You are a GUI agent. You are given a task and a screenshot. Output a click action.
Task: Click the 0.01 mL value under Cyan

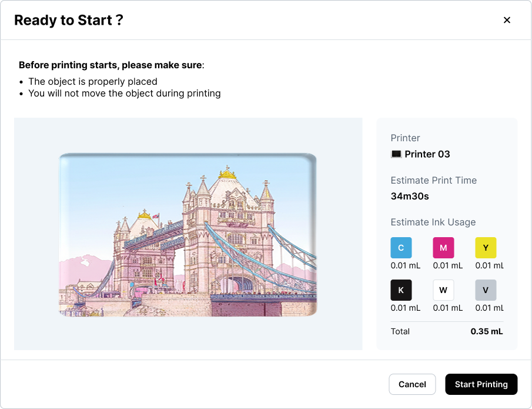(x=406, y=265)
